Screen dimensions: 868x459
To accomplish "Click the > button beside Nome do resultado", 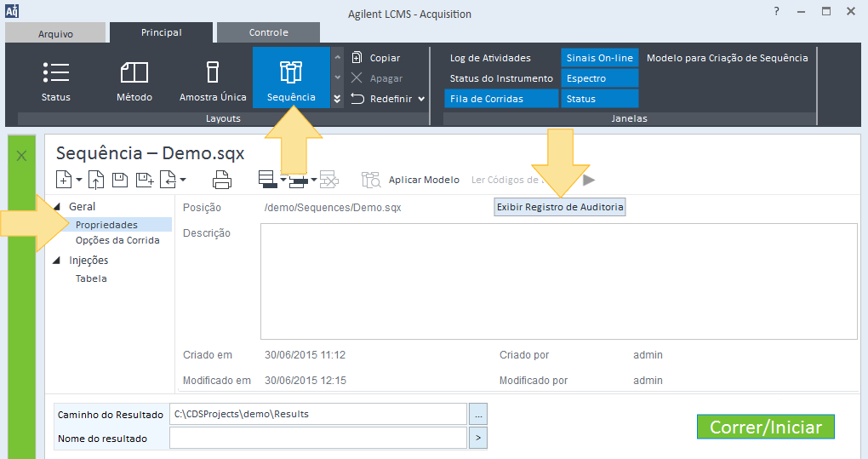I will click(x=478, y=438).
